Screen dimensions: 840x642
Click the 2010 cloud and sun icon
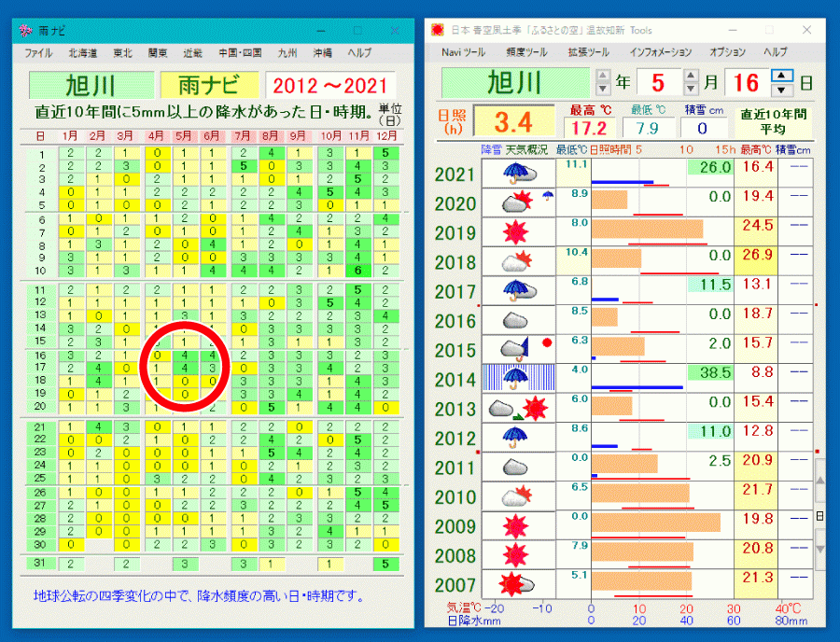click(x=516, y=496)
